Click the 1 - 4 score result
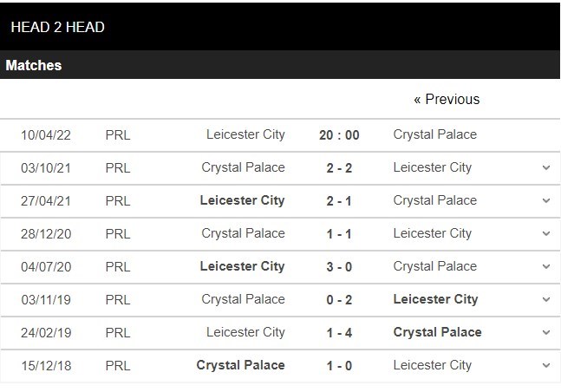The height and width of the screenshot is (392, 561). (x=339, y=332)
